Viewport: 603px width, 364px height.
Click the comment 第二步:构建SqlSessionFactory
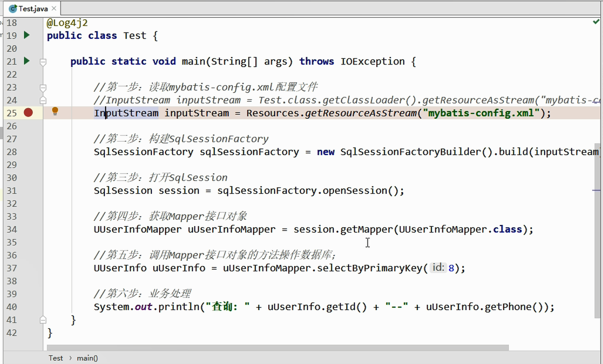[x=181, y=139]
